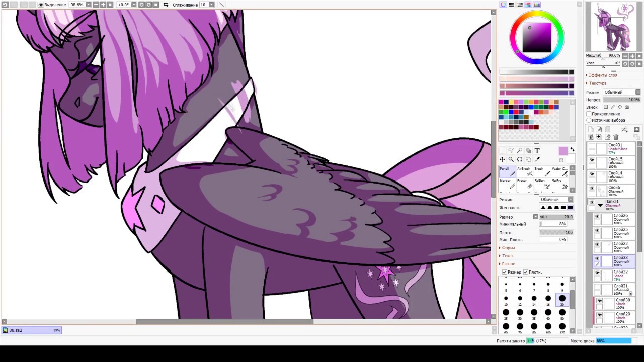644x362 pixels.
Task: Open the Размер size multiplier dropdown
Action: (x=536, y=217)
